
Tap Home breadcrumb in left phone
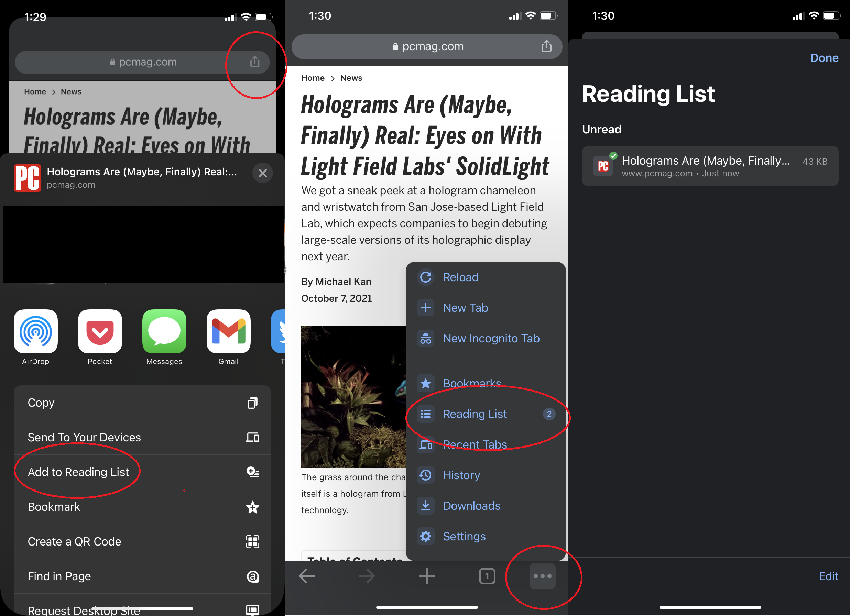coord(35,92)
